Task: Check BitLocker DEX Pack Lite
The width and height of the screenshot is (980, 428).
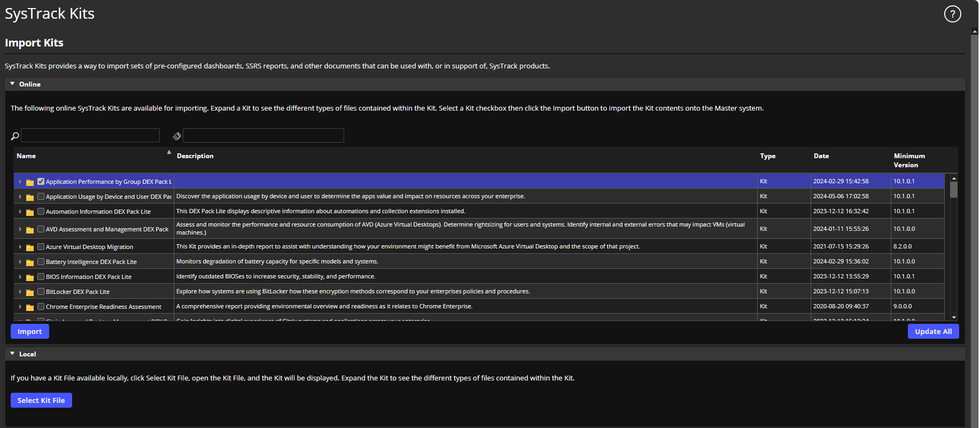Action: pos(41,292)
